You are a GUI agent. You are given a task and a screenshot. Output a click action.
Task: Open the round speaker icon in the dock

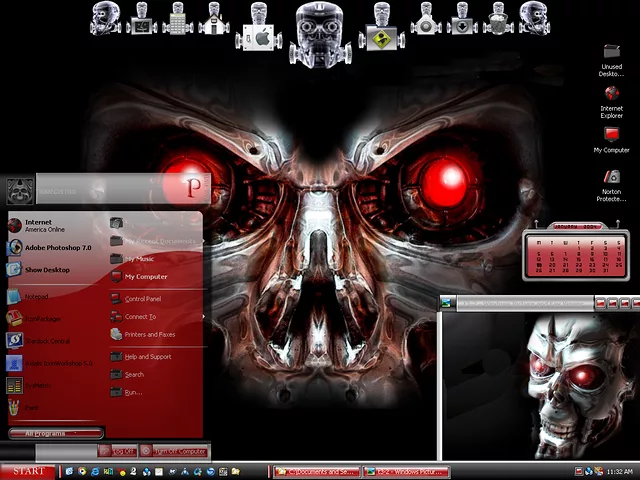pos(426,19)
